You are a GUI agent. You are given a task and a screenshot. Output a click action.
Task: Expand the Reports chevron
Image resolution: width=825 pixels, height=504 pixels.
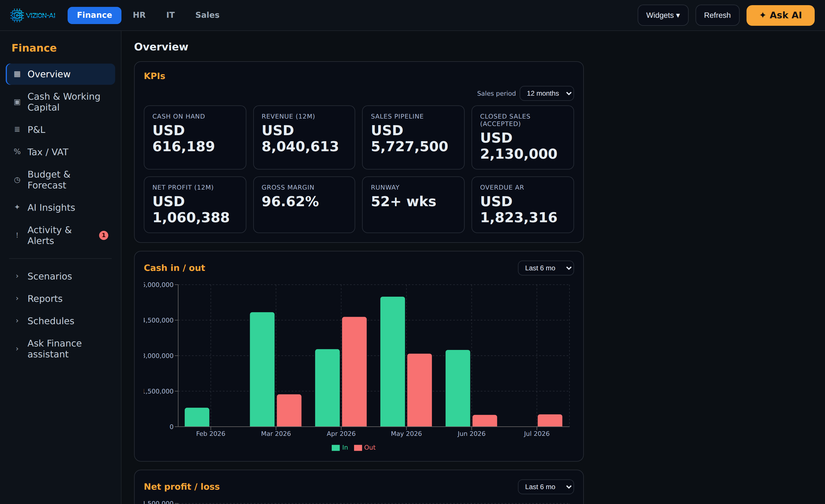pos(17,298)
